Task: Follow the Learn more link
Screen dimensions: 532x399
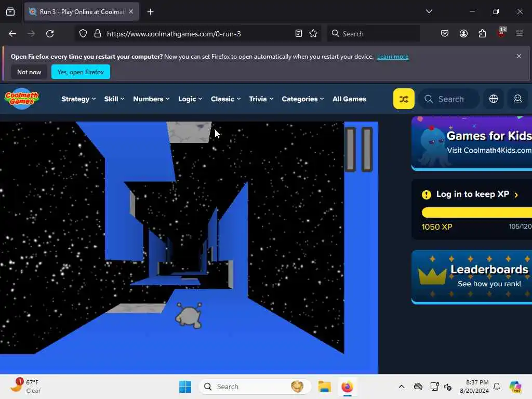Action: click(393, 57)
